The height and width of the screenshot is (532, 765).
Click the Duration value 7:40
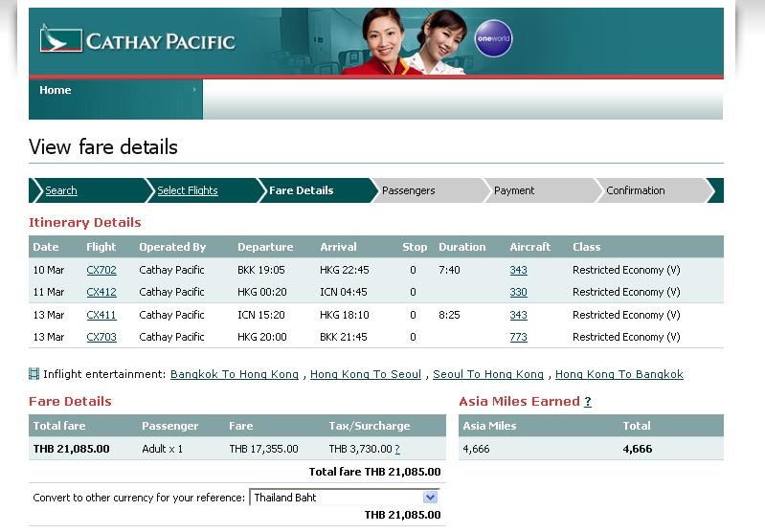449,270
